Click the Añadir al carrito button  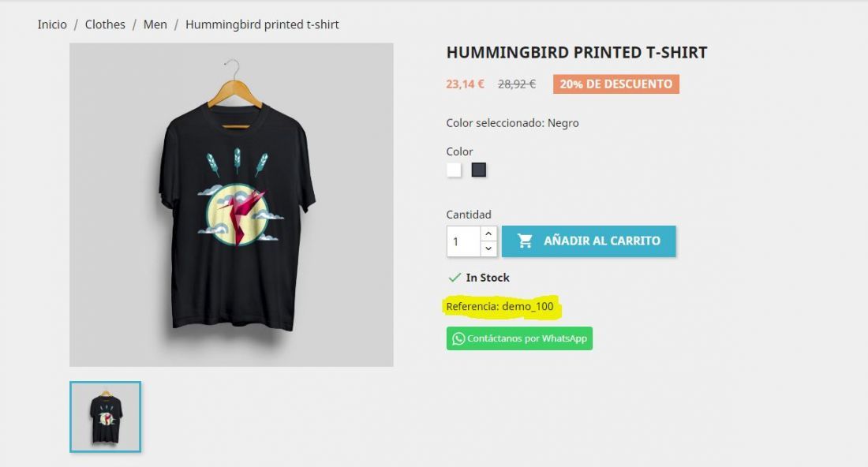[x=589, y=241]
